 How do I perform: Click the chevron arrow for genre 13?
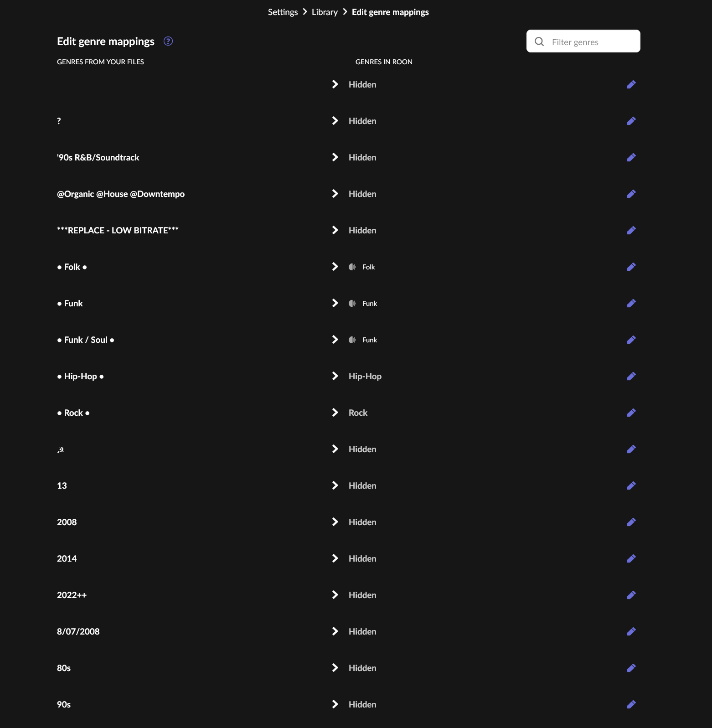[x=335, y=485]
